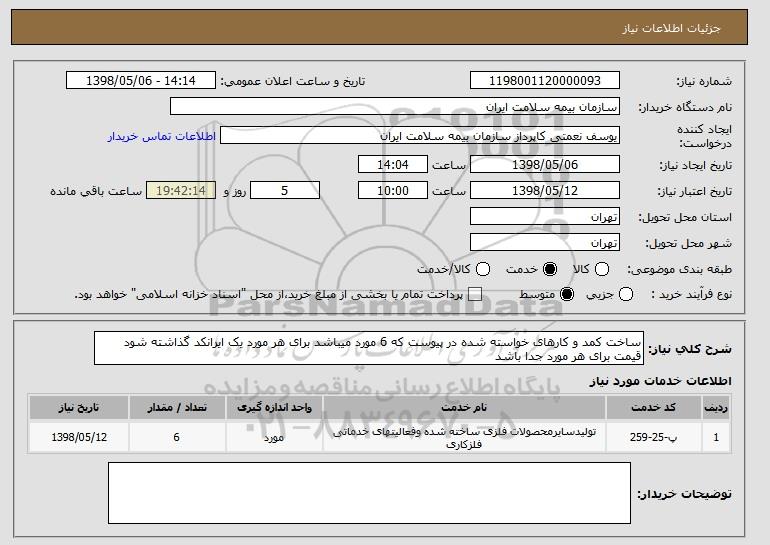Click the remaining days field 5

pyautogui.click(x=285, y=191)
